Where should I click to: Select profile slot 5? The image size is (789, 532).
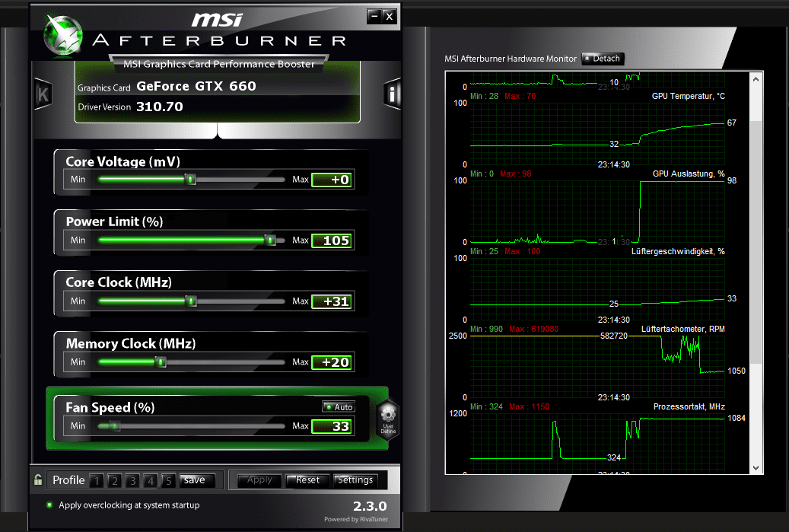coord(169,481)
